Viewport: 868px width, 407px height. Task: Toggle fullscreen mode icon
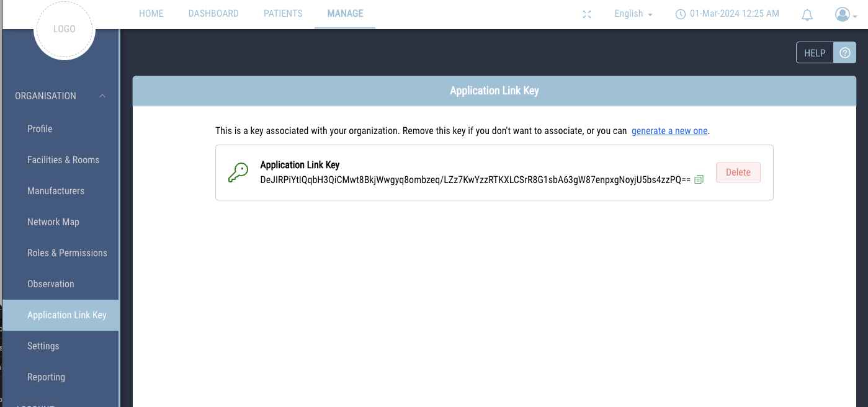[587, 14]
